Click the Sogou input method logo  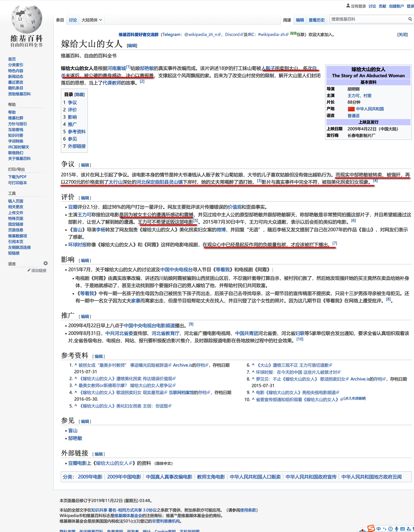click(x=371, y=528)
